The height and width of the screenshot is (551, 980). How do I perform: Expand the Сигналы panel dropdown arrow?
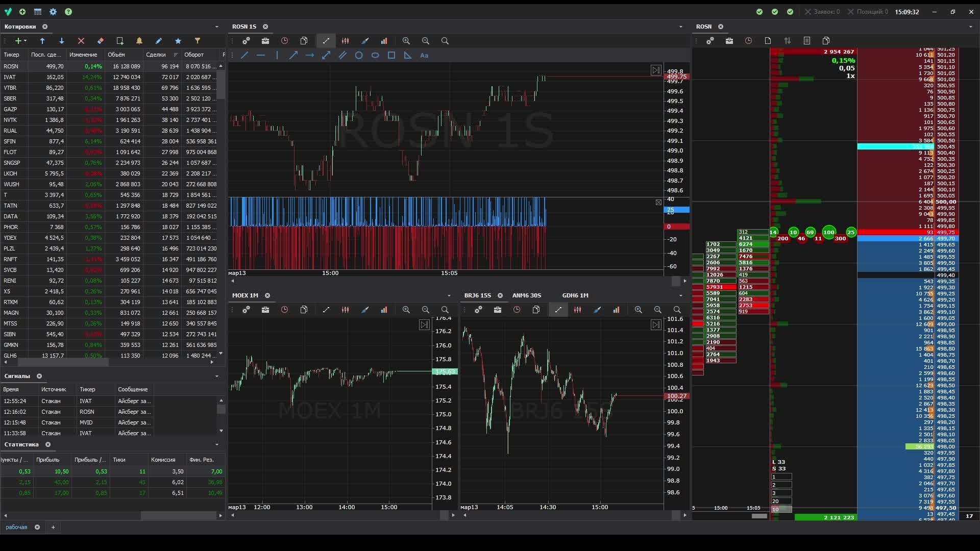217,376
